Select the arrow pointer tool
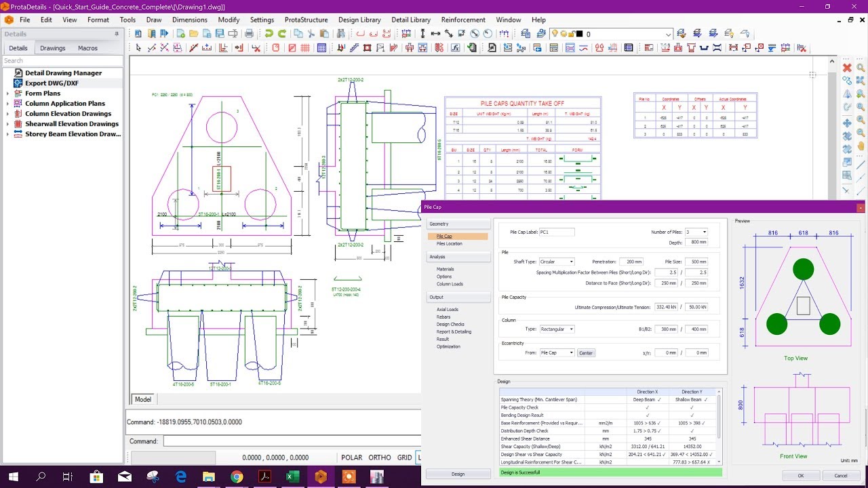 coord(138,47)
